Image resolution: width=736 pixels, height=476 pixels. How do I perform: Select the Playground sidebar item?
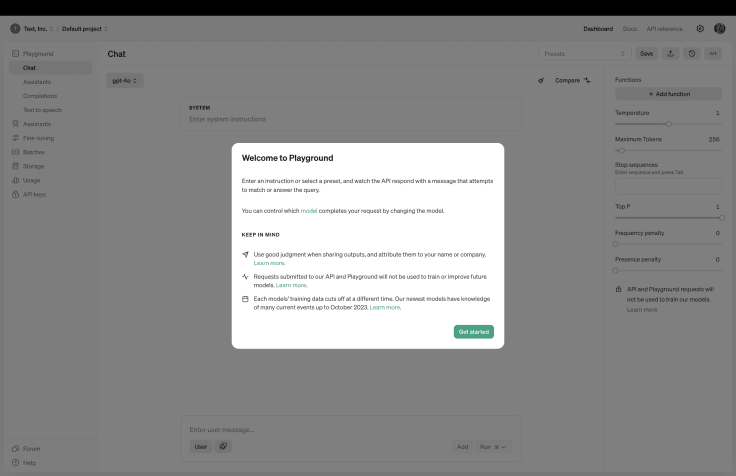click(x=38, y=54)
